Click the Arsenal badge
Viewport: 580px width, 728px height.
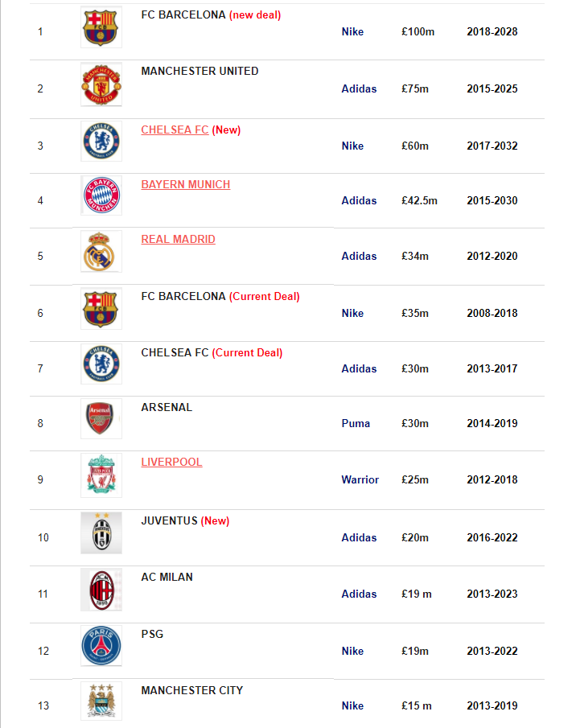pos(101,418)
